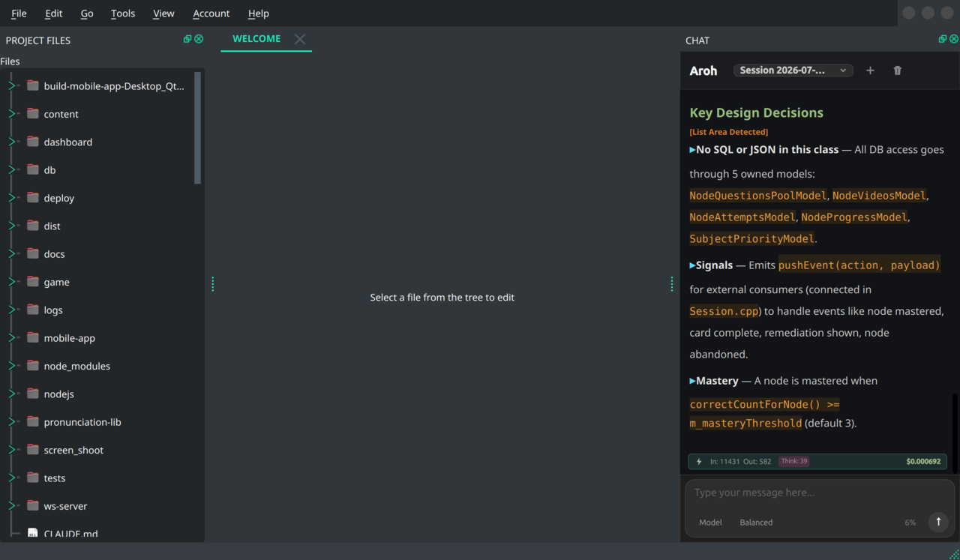Click the chat message input field
This screenshot has width=960, height=560.
tap(819, 493)
